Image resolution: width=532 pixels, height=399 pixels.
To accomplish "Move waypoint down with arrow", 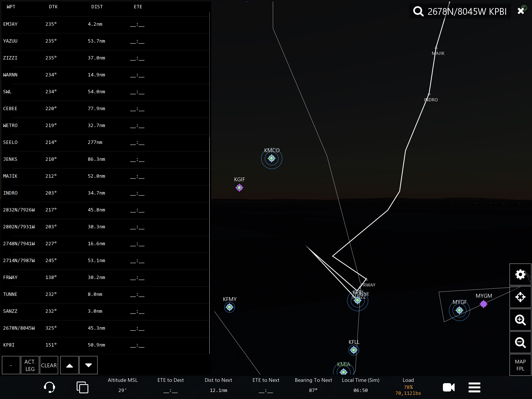I will pyautogui.click(x=88, y=365).
